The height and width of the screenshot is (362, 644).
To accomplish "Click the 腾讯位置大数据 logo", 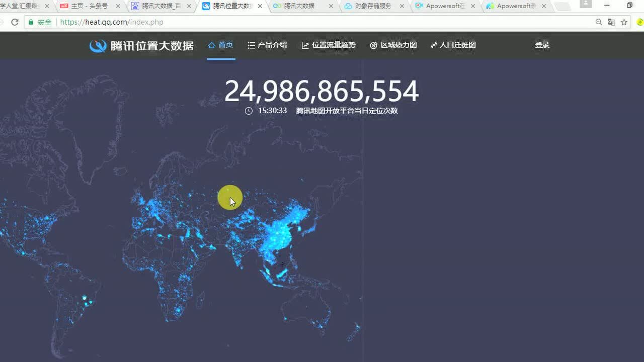I will [141, 45].
